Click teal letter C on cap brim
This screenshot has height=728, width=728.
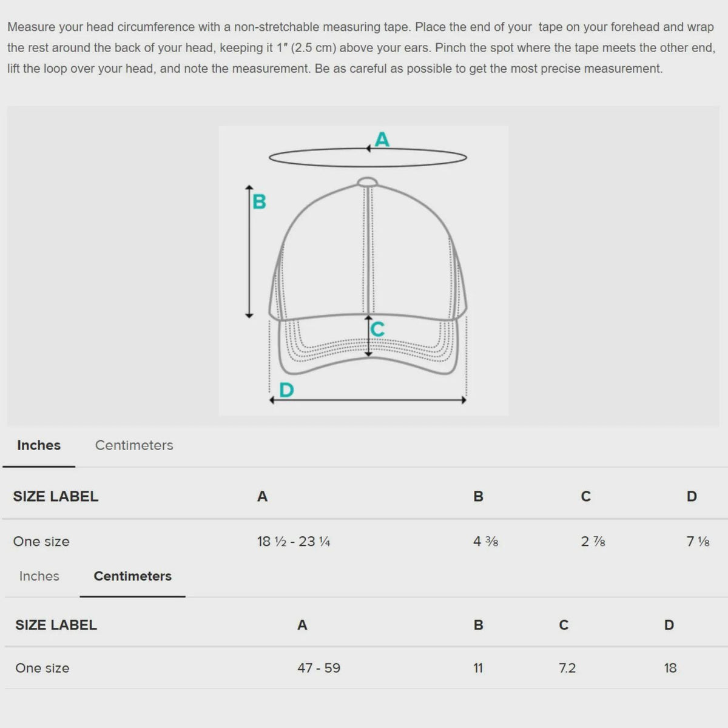point(377,329)
